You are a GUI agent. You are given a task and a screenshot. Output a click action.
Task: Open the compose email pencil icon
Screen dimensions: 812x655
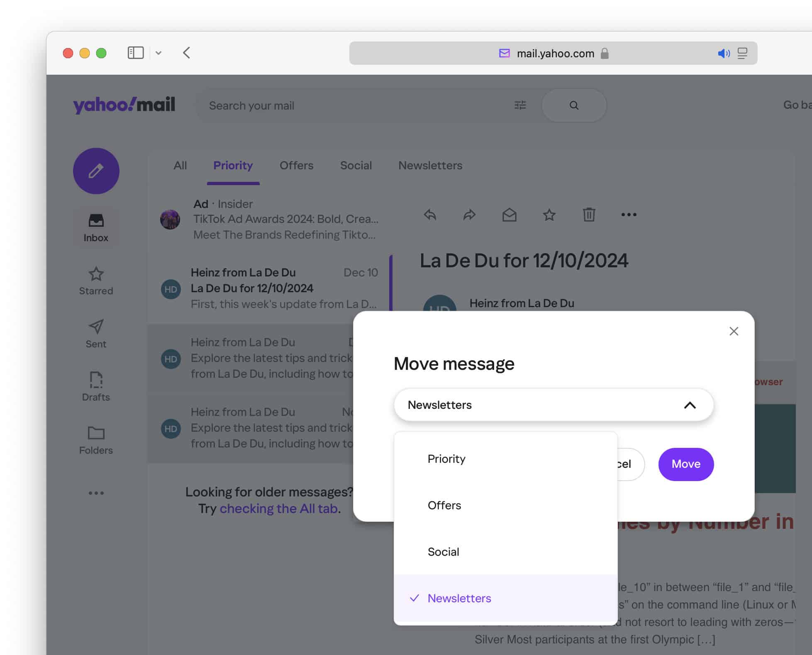click(x=96, y=171)
